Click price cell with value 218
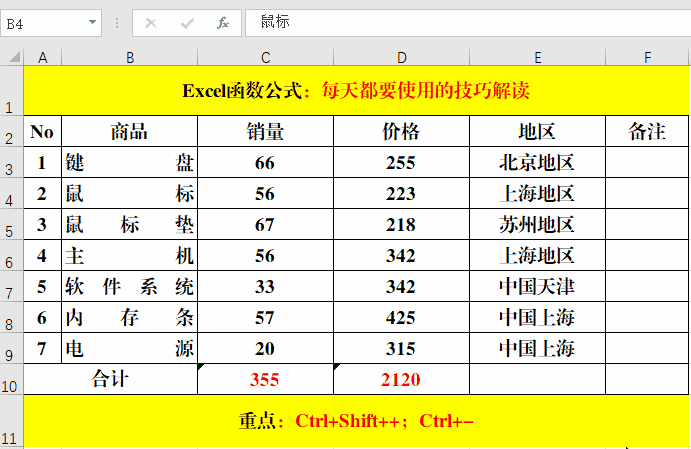The image size is (691, 449). pyautogui.click(x=401, y=224)
